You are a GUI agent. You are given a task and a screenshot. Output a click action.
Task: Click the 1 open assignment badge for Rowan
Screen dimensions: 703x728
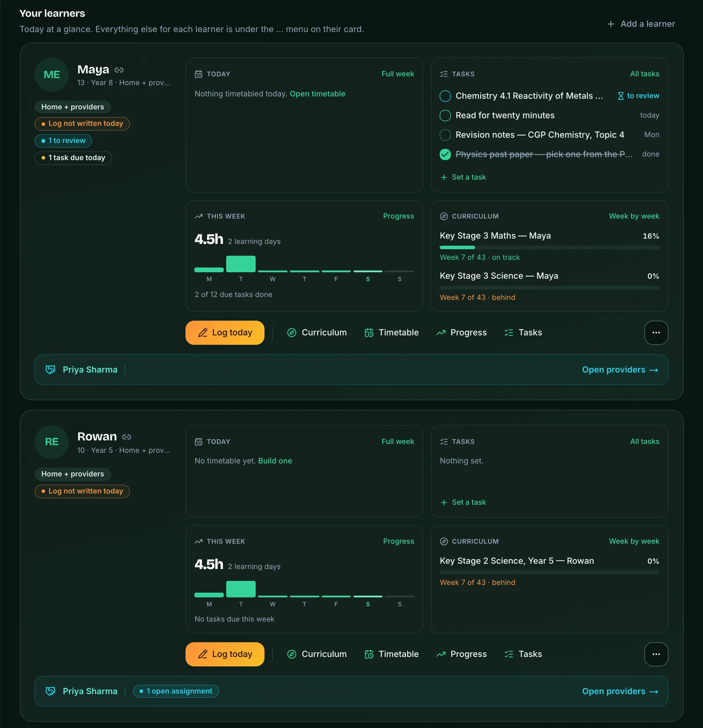tap(176, 691)
